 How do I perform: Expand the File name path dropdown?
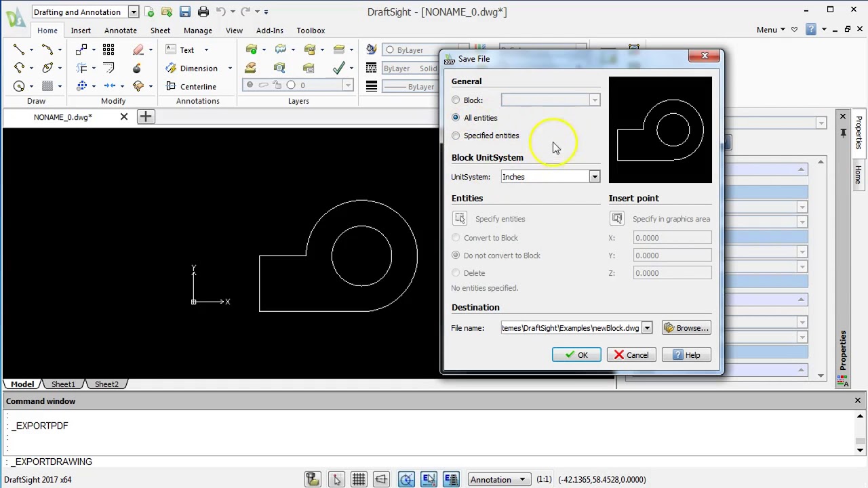pos(647,328)
